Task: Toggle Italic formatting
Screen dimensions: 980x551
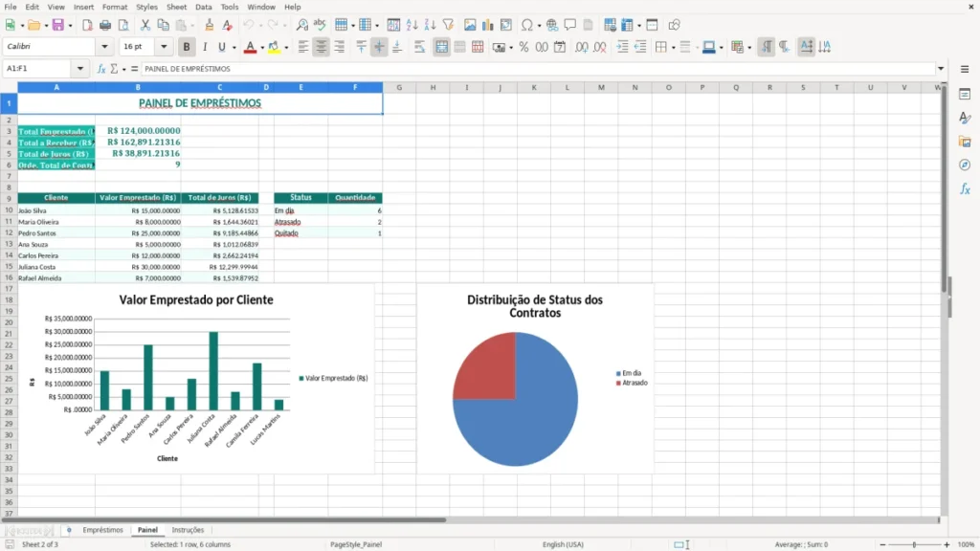Action: (205, 47)
